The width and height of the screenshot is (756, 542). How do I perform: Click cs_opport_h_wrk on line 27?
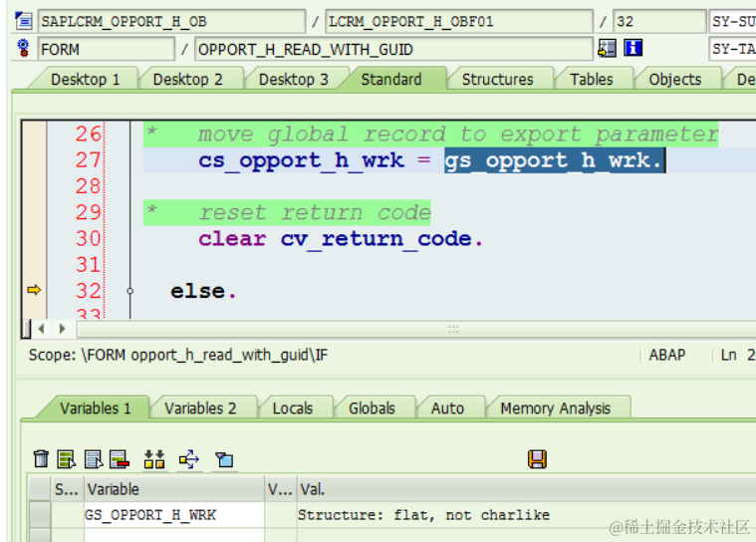click(302, 160)
